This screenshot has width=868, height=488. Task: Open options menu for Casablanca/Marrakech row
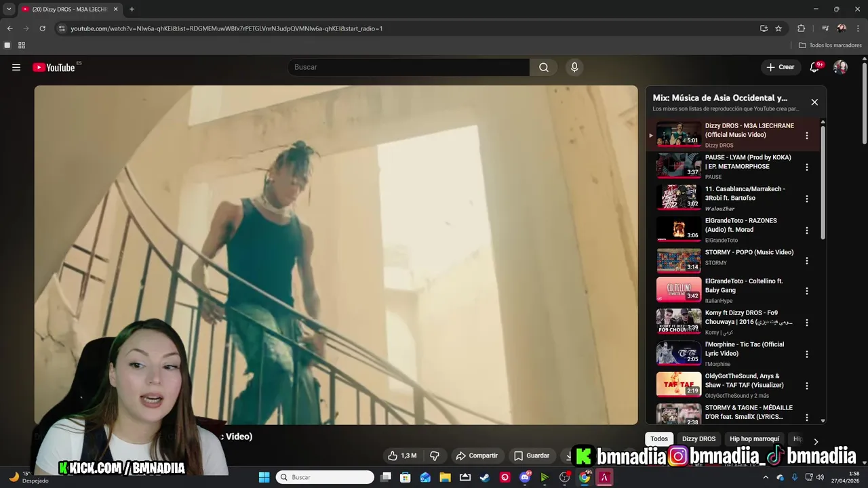(x=806, y=199)
